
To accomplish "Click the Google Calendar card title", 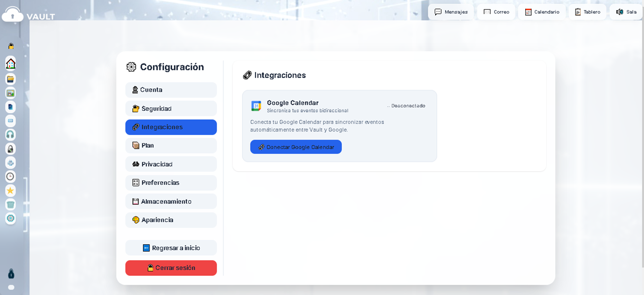I will [293, 103].
